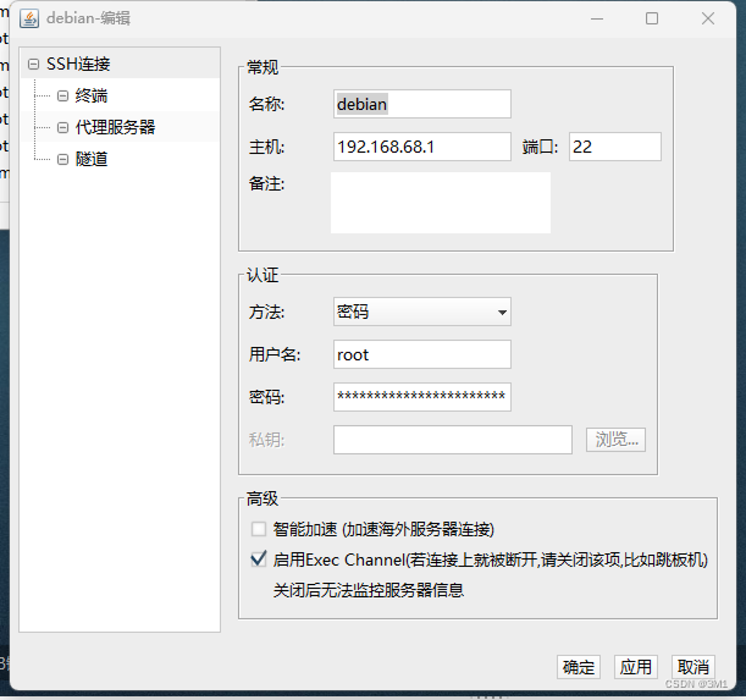746x700 pixels.
Task: Click the 认证 group title
Action: [262, 275]
